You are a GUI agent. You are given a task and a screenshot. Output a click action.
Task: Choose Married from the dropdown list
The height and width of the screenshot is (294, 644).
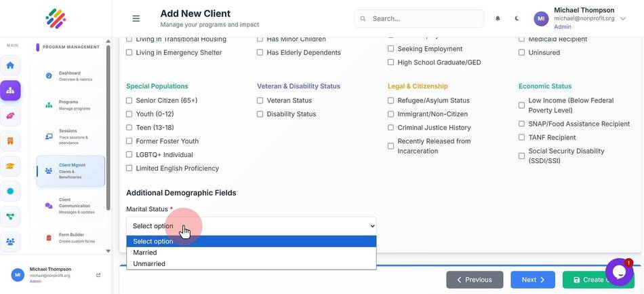tap(251, 253)
